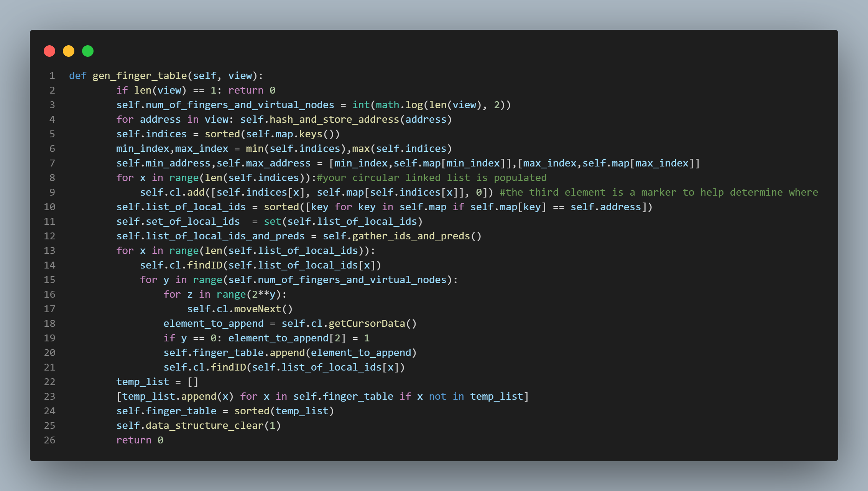Screen dimensions: 868x491
Task: Click 'self.max_address' on line 7
Action: pyautogui.click(x=264, y=163)
